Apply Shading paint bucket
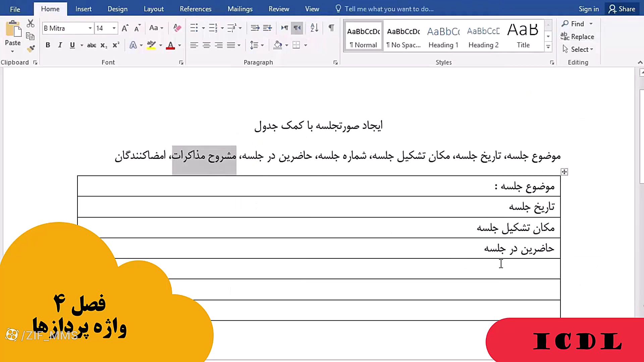The width and height of the screenshot is (644, 362). [x=278, y=45]
